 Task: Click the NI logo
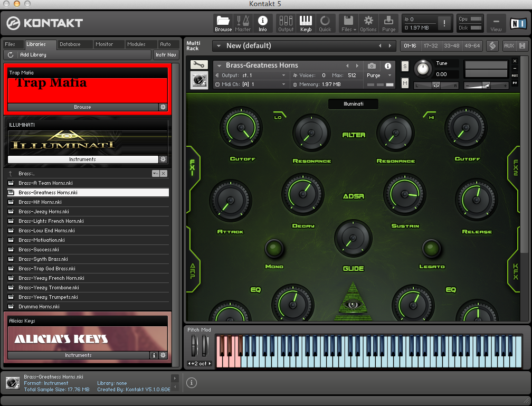pos(519,23)
